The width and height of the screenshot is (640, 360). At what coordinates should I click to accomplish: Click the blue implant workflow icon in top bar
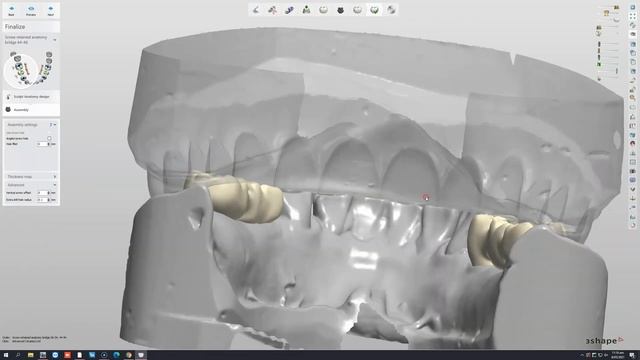click(289, 10)
